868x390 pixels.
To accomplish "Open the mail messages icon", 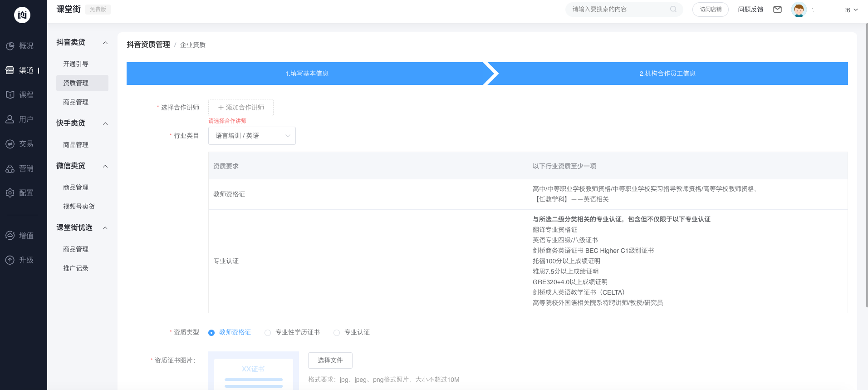I will tap(777, 10).
